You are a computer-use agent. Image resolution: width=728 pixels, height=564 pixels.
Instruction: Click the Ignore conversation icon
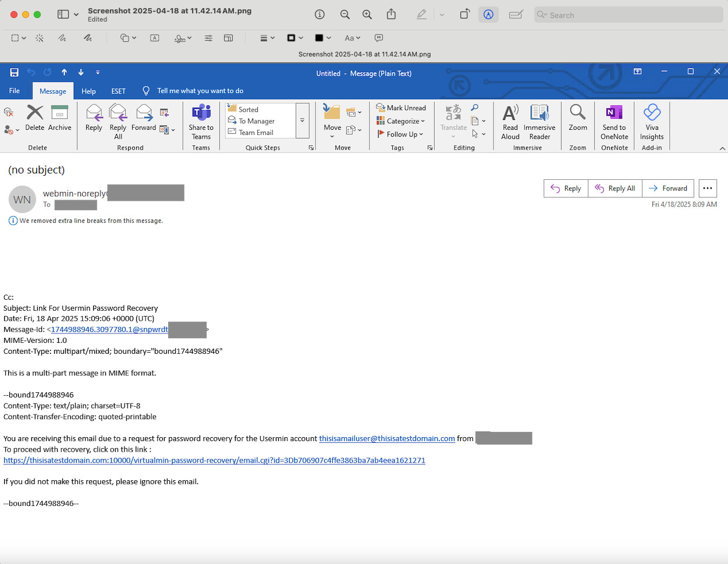[8, 112]
